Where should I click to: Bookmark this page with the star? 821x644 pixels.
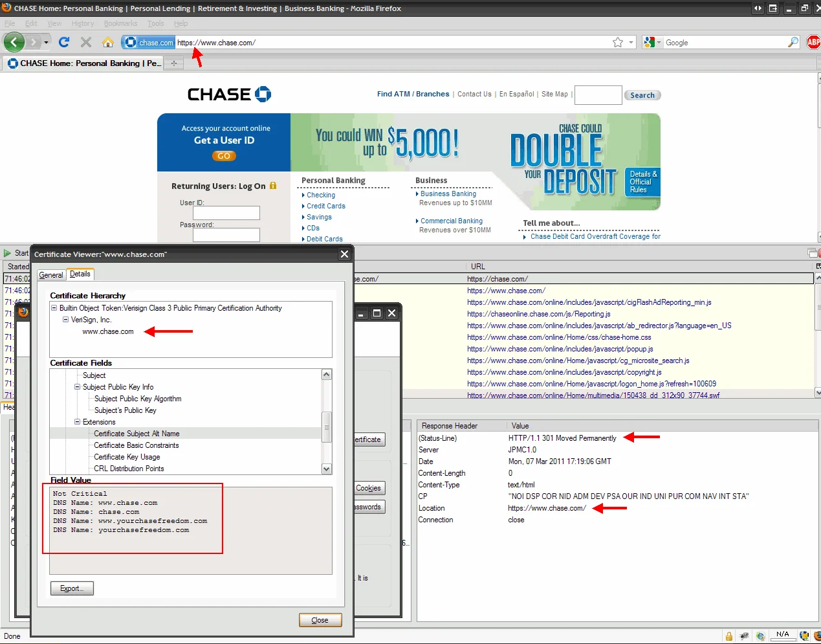pyautogui.click(x=618, y=42)
